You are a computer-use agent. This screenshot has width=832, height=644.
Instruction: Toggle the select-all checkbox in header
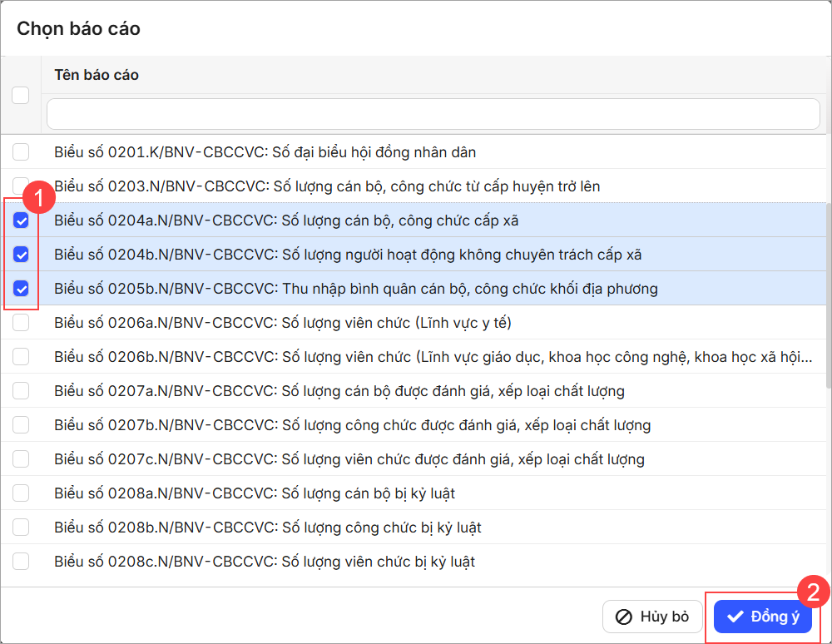pos(21,95)
